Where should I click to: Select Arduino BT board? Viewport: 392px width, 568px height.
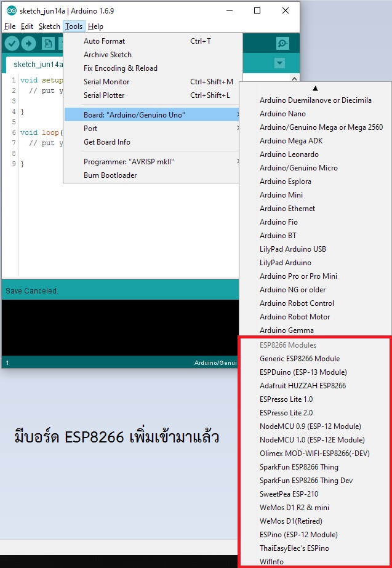(x=315, y=236)
